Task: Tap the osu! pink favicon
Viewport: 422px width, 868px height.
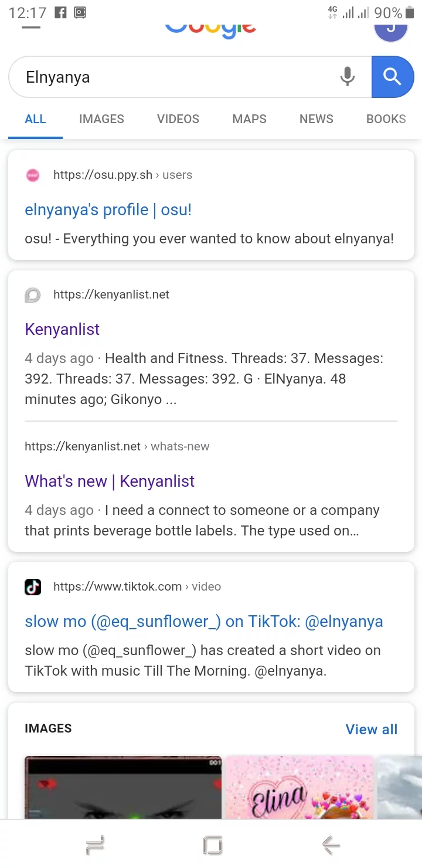Action: 33,175
